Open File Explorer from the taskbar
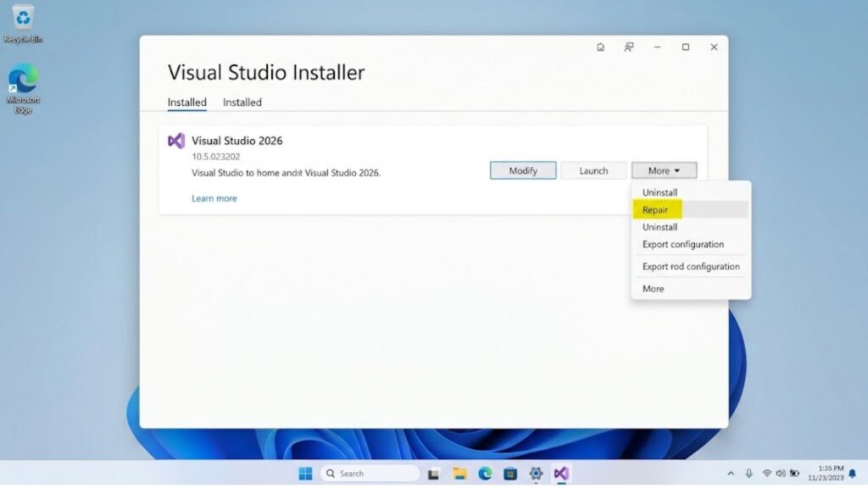The height and width of the screenshot is (488, 868). (x=459, y=474)
